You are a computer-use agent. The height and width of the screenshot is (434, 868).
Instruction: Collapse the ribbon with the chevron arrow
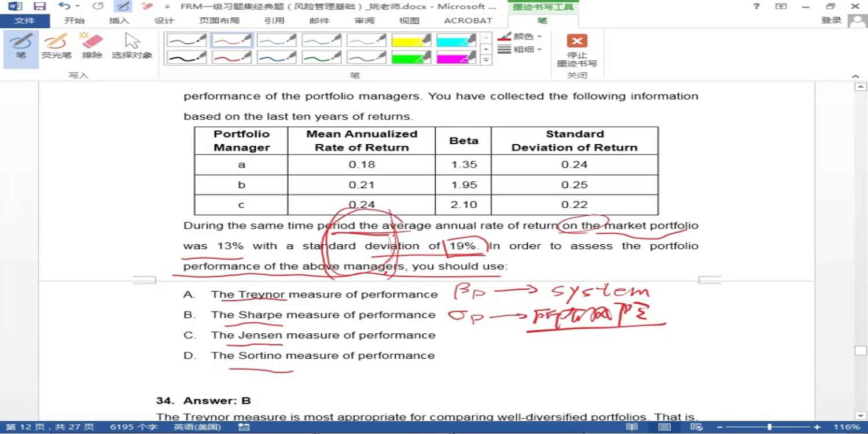point(856,76)
